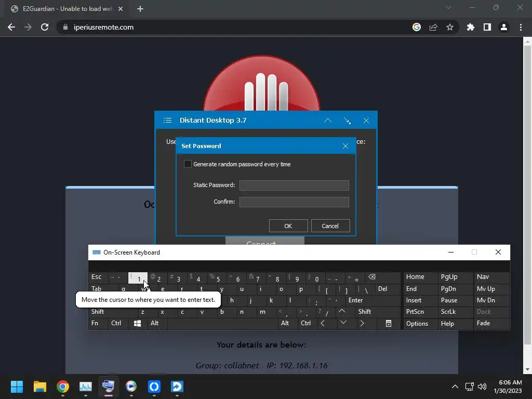Close the E2Guardian tab
532x399 pixels.
(x=121, y=9)
